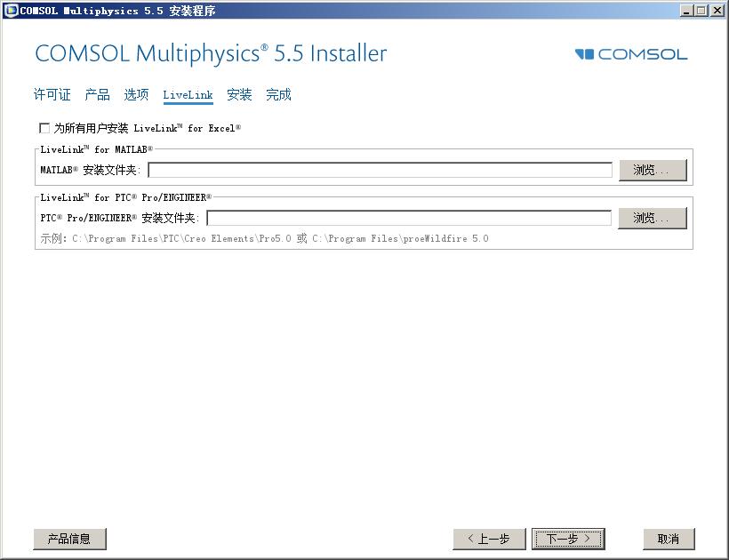
Task: Click the COMSOL Multiphysics 5.5 Installer heading
Action: [x=211, y=53]
